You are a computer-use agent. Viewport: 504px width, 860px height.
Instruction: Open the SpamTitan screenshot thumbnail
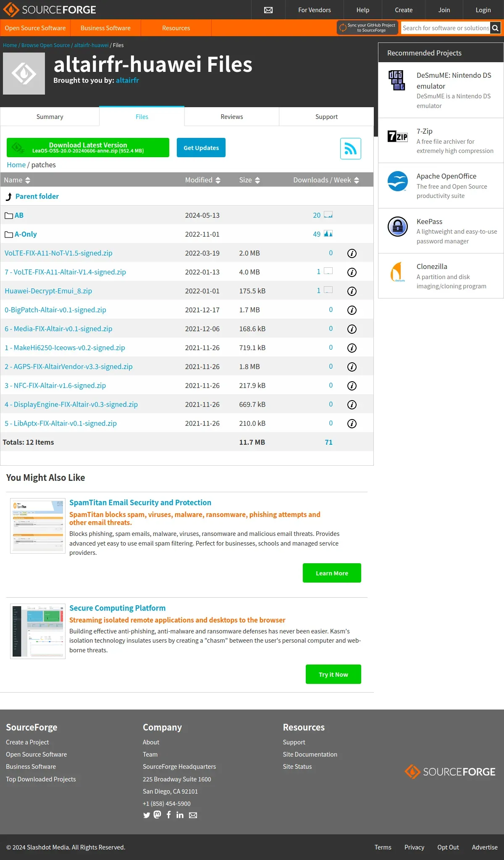click(38, 526)
